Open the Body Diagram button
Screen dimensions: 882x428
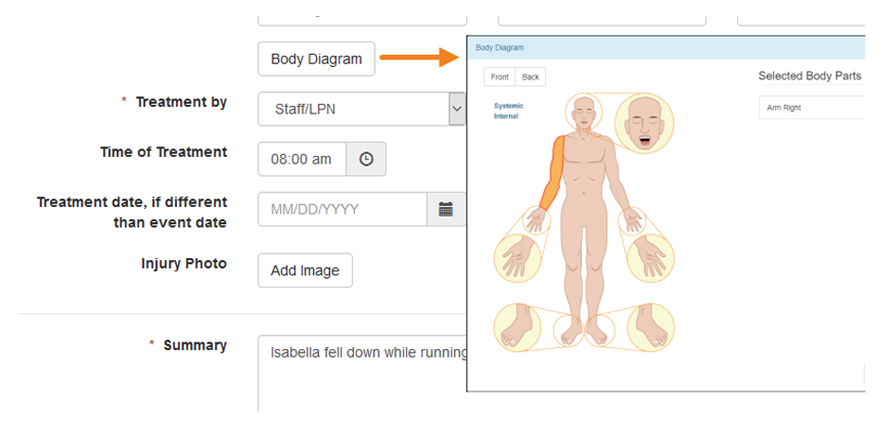[316, 58]
